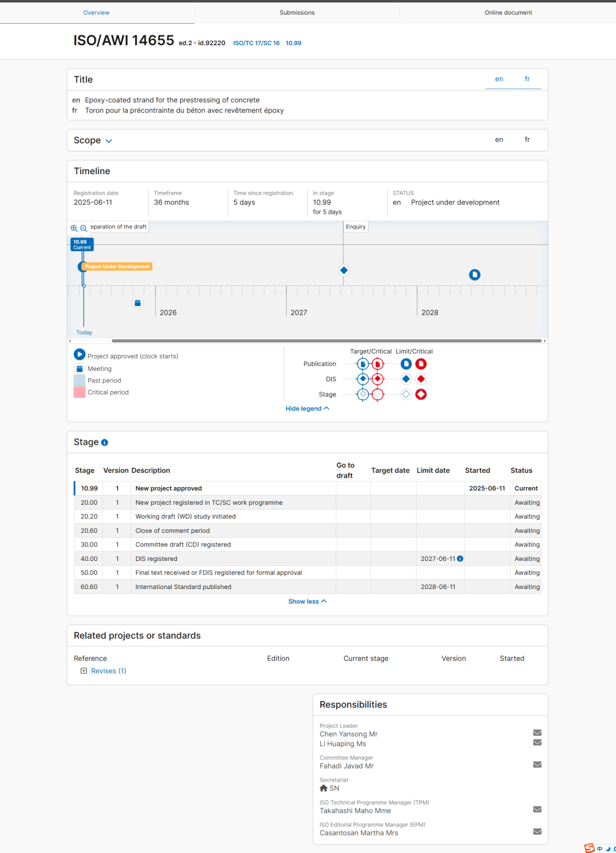616x853 pixels.
Task: Click the Revises (1) link
Action: 109,671
